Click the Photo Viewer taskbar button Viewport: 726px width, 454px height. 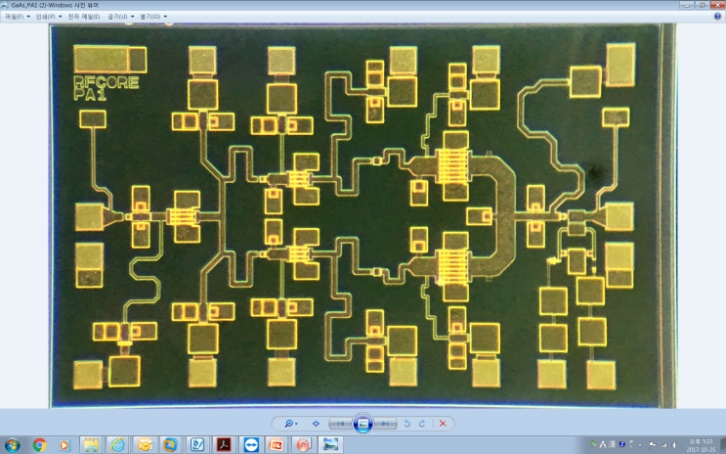tap(330, 445)
